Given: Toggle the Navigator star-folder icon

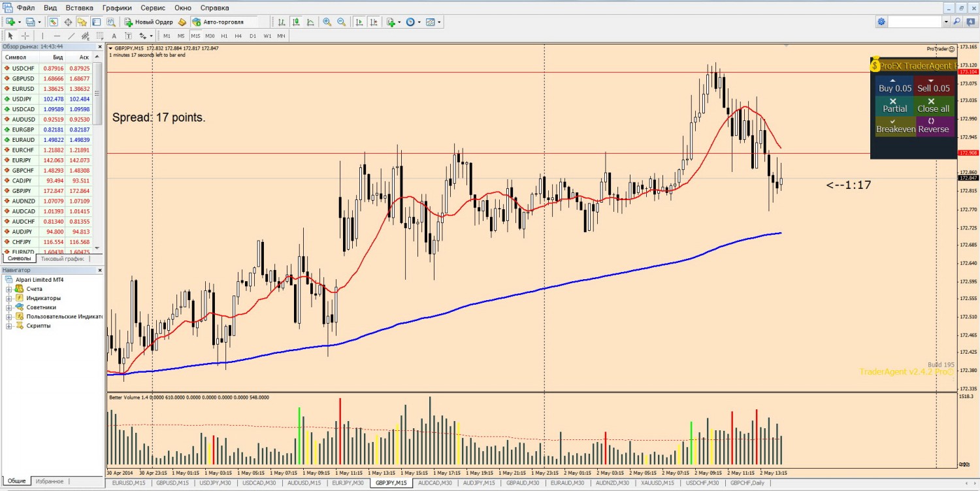Looking at the screenshot, I should click(x=82, y=22).
